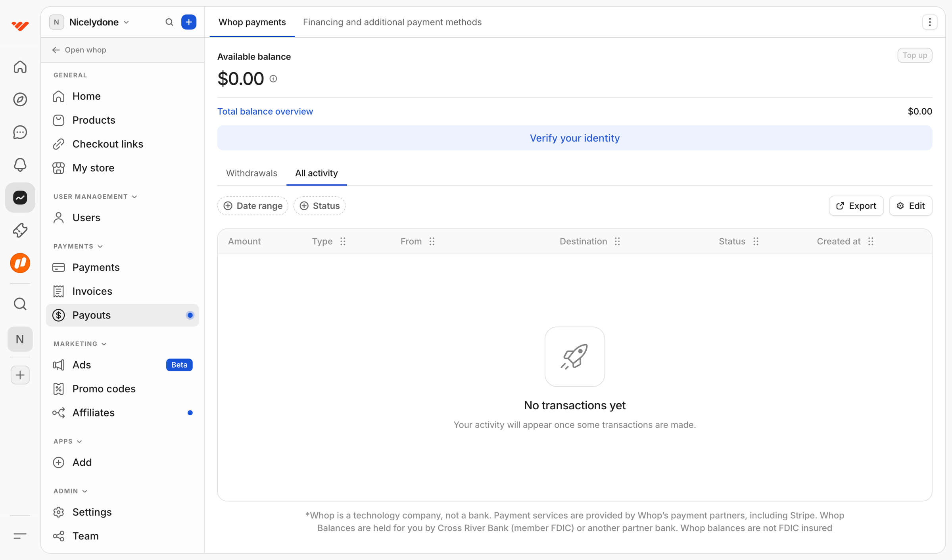Screen dimensions: 952x560
Task: Click the search icon in left rail
Action: coord(20,304)
